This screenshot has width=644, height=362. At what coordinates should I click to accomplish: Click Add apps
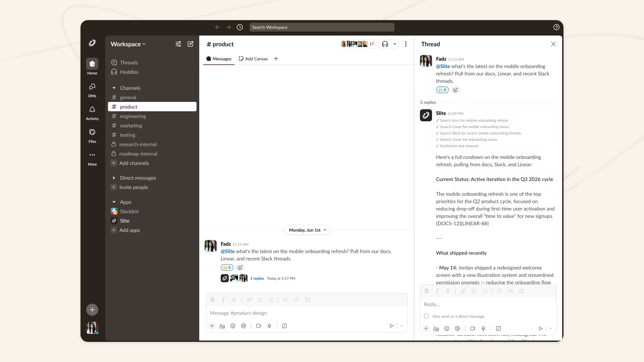tap(152, 230)
